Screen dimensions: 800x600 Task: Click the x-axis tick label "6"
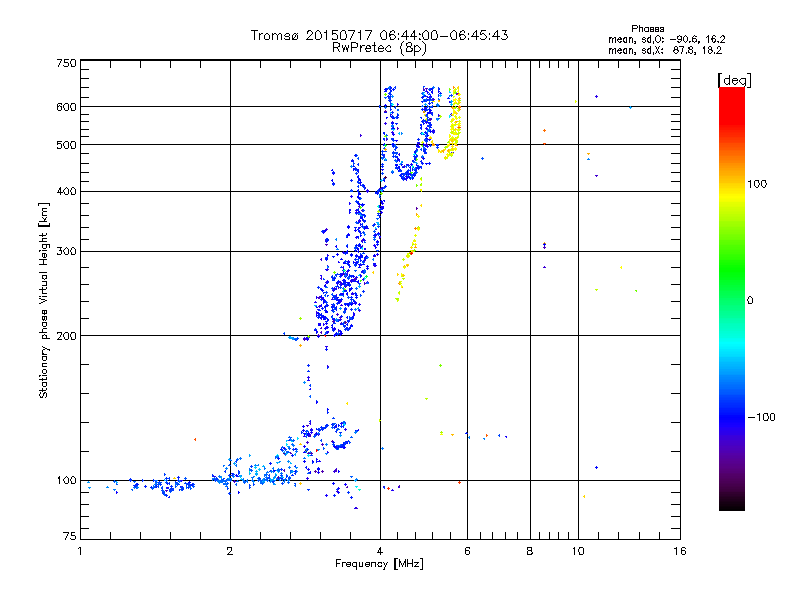tap(467, 551)
